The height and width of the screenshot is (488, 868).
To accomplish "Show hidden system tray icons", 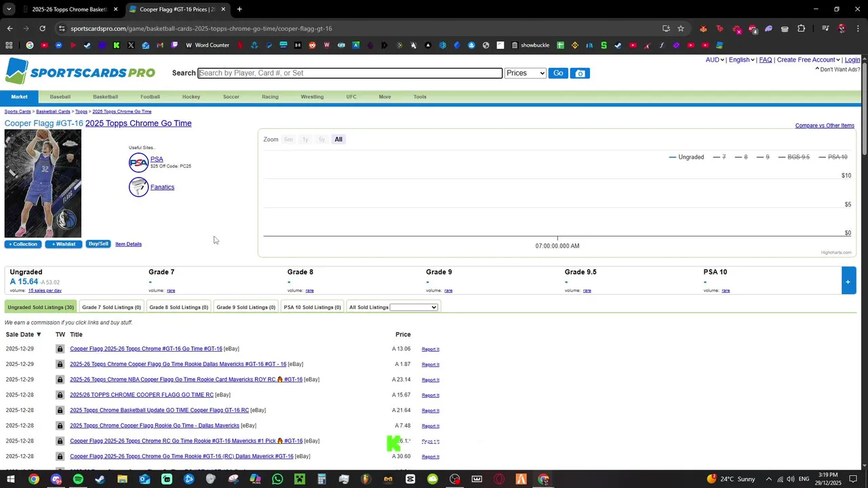I will [x=768, y=479].
